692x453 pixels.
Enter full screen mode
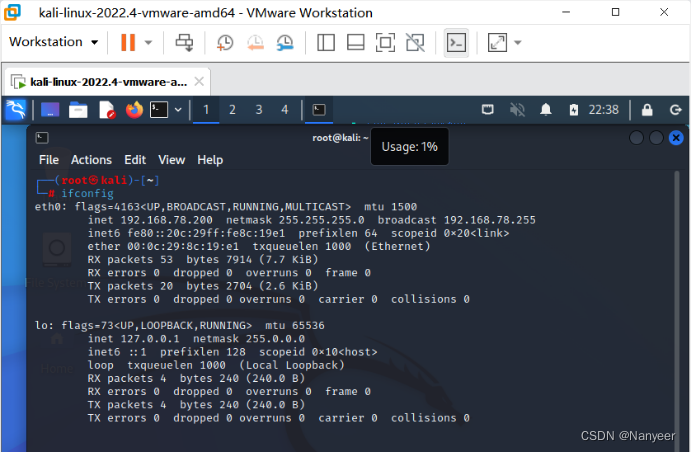385,42
